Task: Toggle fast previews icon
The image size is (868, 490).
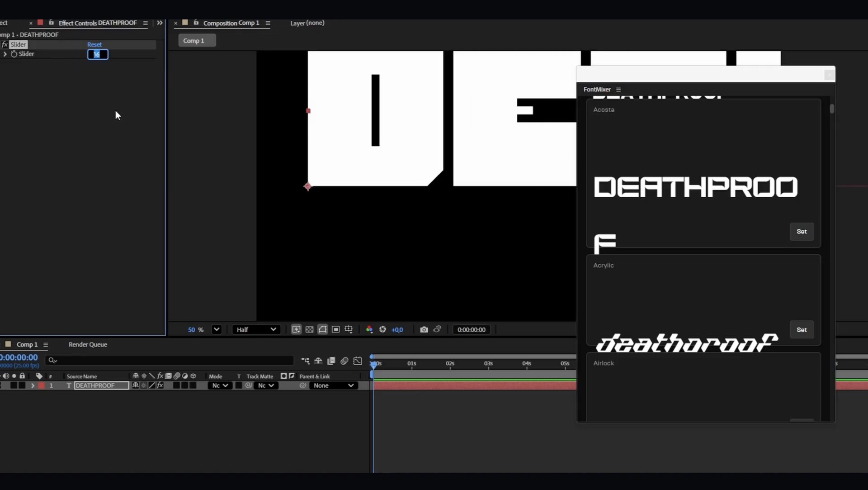Action: (296, 329)
